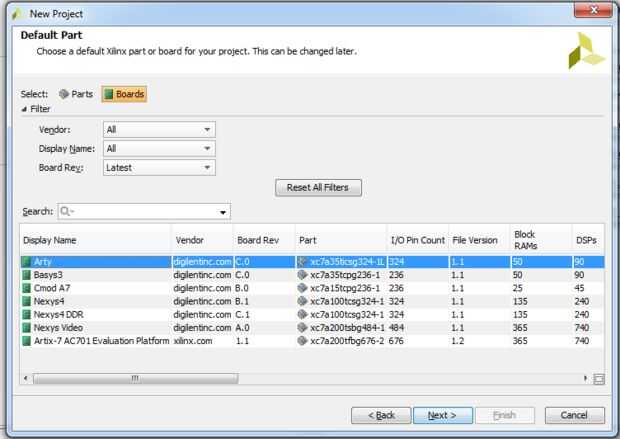
Task: Select the Nexys4 DDR board name
Action: click(x=59, y=314)
